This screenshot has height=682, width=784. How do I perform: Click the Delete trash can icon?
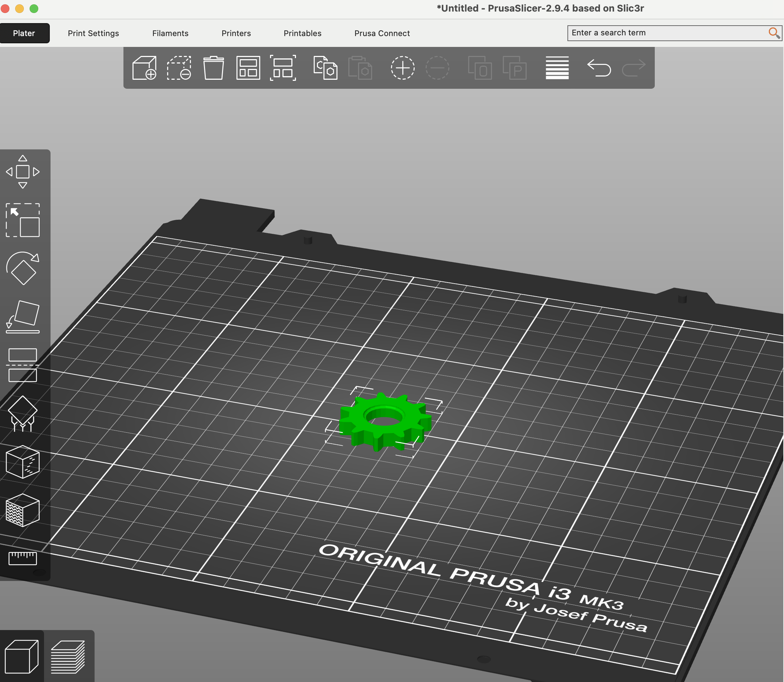(x=213, y=68)
